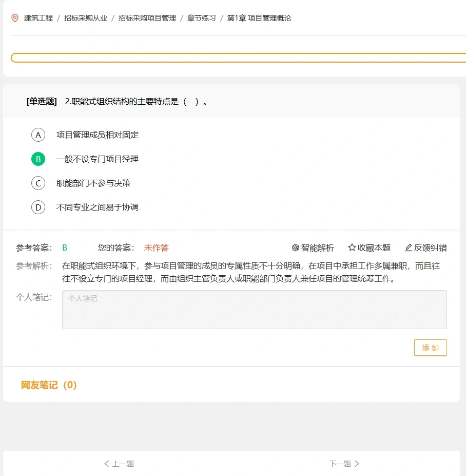466x476 pixels.
Task: Expand the 网友笔记 (0) section
Action: coord(49,385)
